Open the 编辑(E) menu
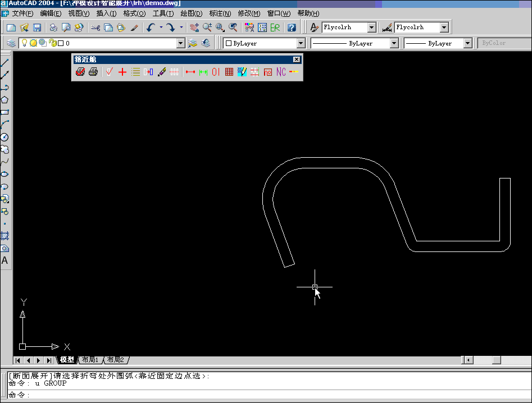The image size is (532, 403). pyautogui.click(x=51, y=13)
